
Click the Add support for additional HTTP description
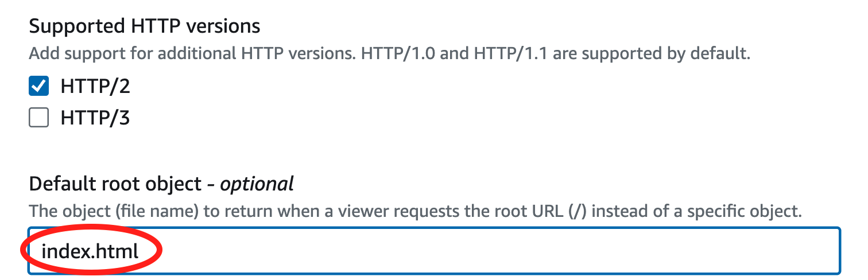pyautogui.click(x=390, y=54)
